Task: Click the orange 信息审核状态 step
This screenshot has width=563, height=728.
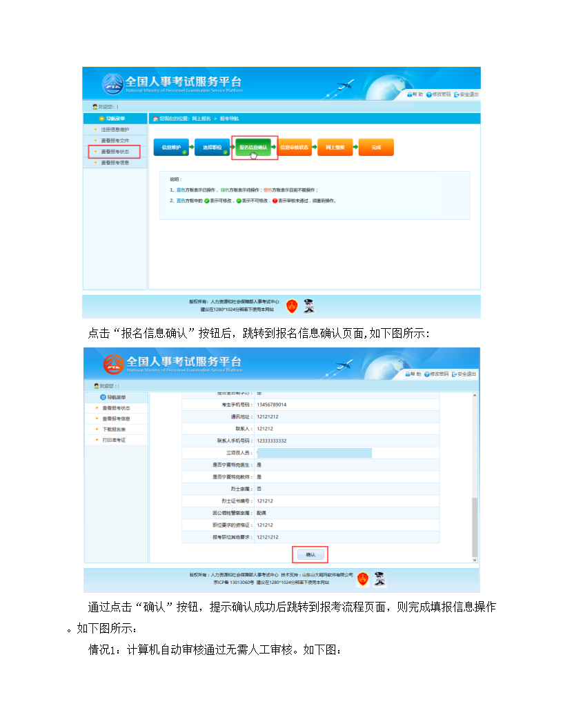Action: tap(294, 147)
